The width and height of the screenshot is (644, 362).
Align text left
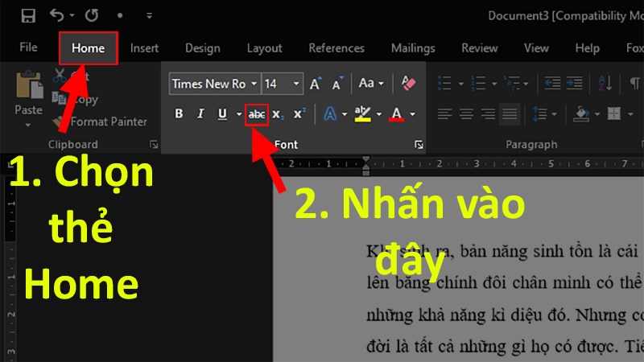(x=445, y=113)
